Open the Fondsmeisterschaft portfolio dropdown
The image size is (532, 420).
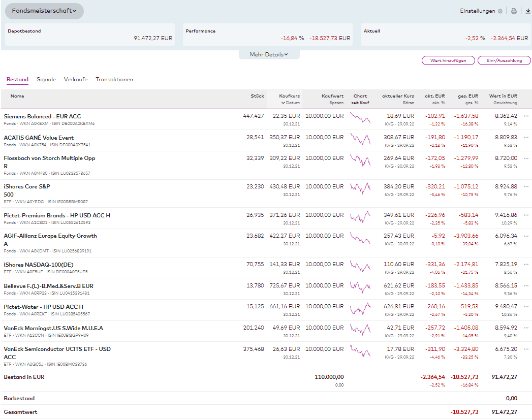click(44, 11)
